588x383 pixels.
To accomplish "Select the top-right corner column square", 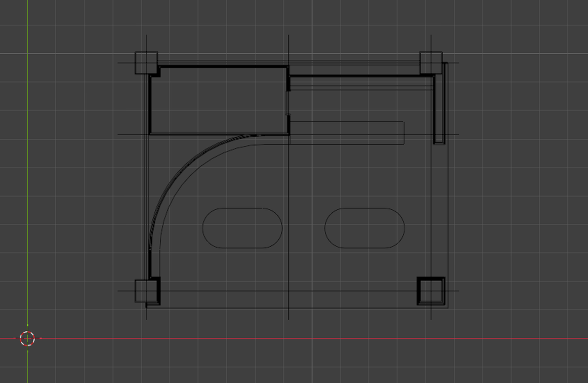I will point(431,63).
